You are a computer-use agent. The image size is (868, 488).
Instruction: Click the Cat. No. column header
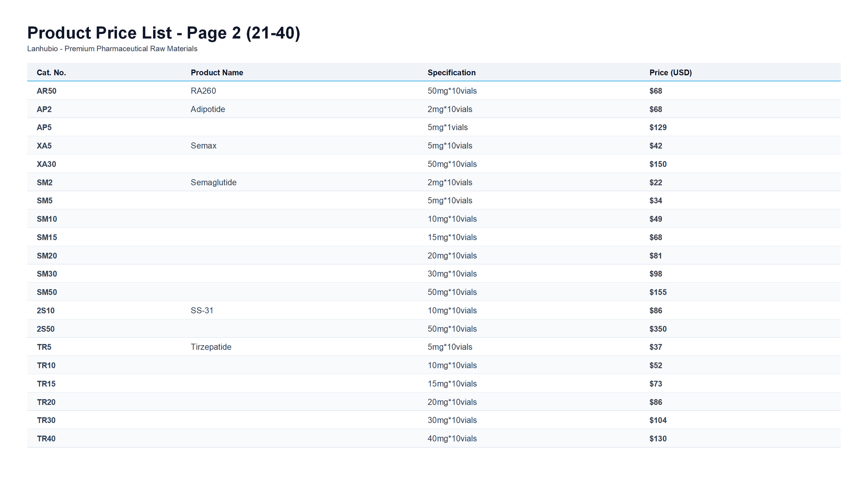(x=51, y=73)
